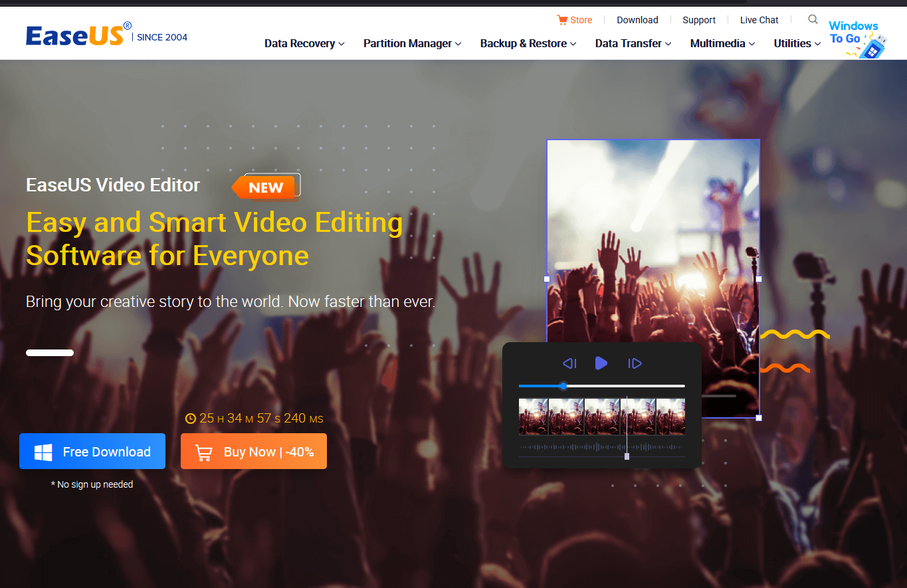Expand the Multimedia dropdown
This screenshot has width=907, height=588.
(x=722, y=43)
